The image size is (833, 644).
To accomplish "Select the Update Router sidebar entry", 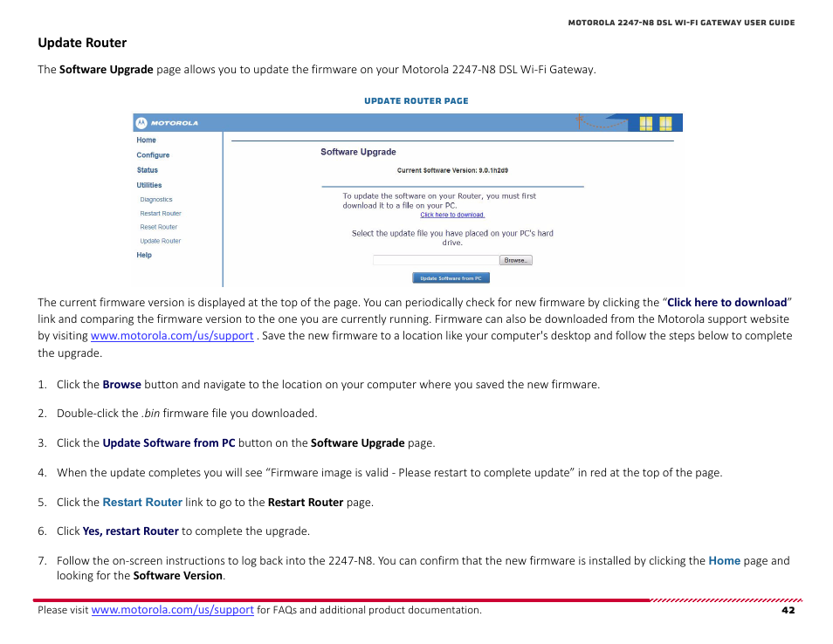I will [x=161, y=241].
